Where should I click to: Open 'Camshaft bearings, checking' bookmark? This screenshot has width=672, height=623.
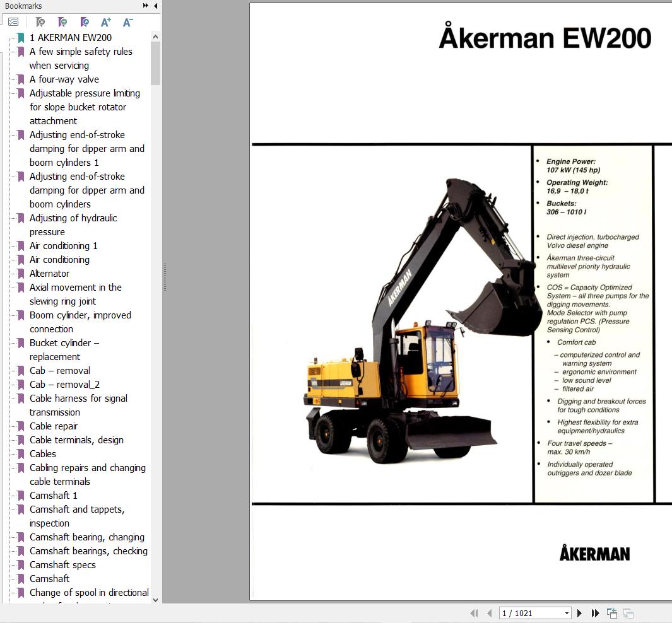coord(88,551)
